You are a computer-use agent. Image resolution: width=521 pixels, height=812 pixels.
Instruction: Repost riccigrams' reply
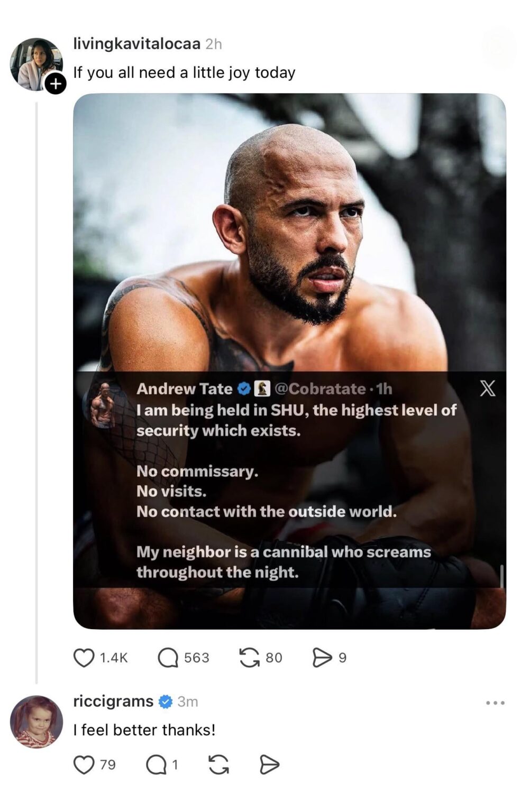coord(218,764)
